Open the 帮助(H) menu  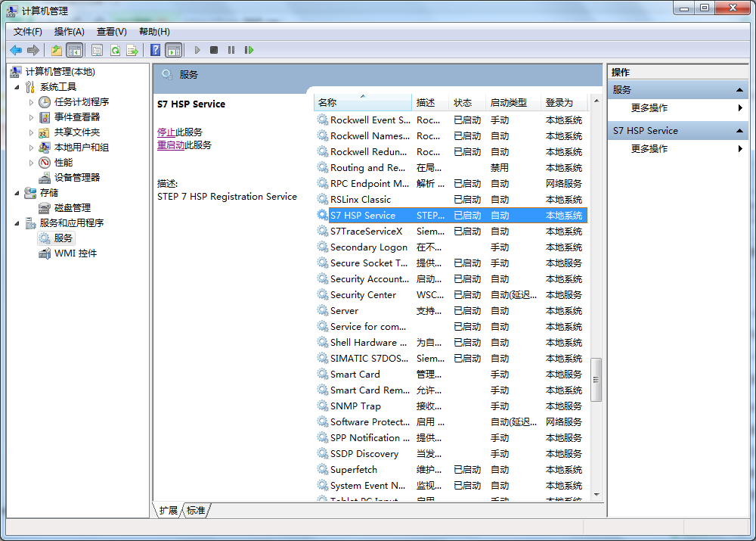[154, 32]
